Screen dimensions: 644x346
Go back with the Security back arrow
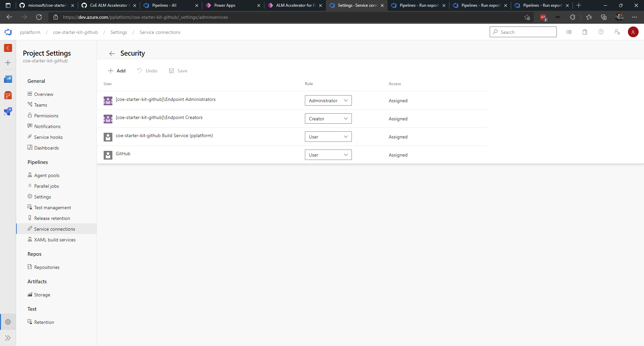(x=112, y=54)
